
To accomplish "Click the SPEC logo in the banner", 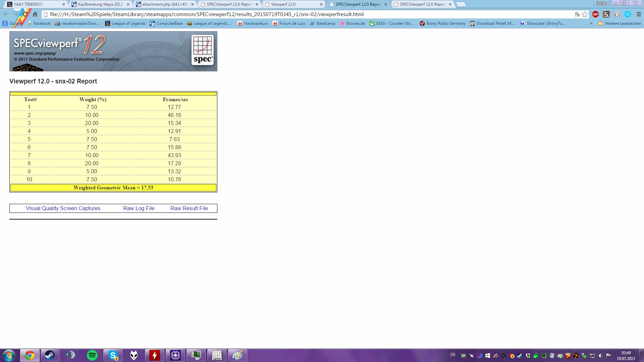I will click(203, 50).
